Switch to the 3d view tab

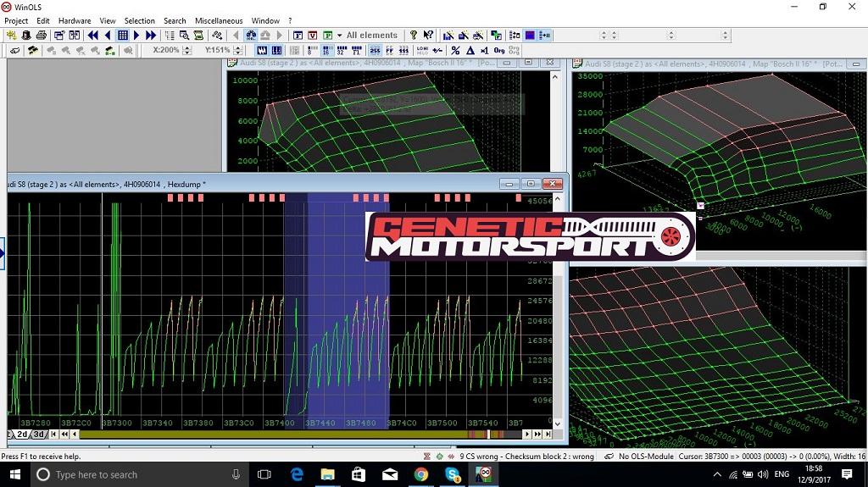click(x=39, y=434)
